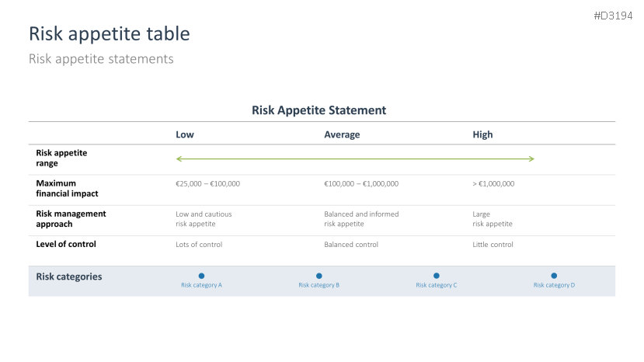Image resolution: width=644 pixels, height=362 pixels.
Task: Select the Risk category A label
Action: 201,285
